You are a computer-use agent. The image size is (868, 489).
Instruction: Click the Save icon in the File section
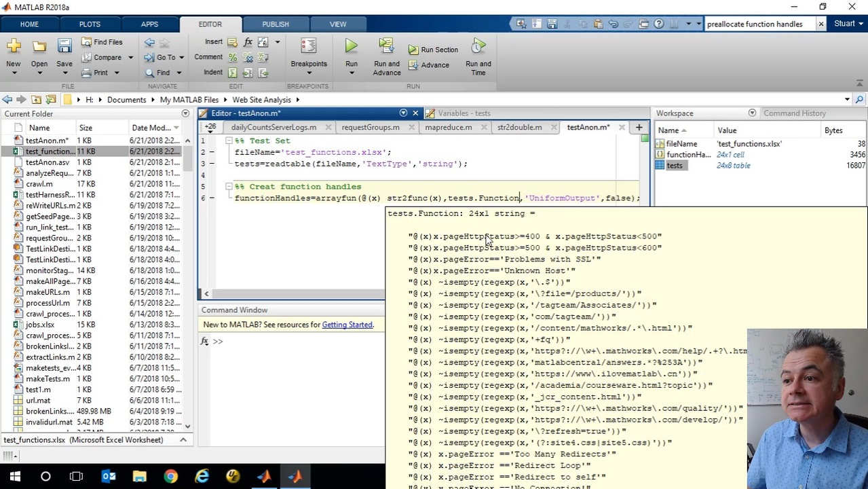click(64, 47)
